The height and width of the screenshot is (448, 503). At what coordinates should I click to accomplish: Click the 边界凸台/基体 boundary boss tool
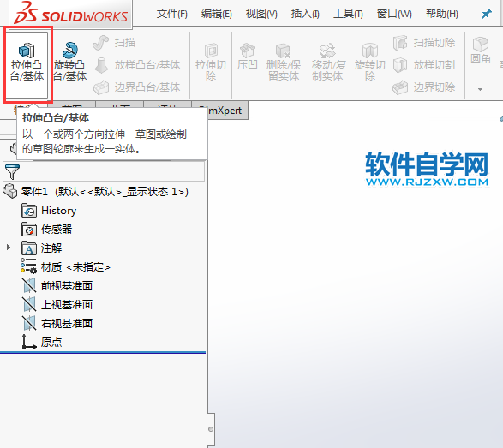click(137, 87)
